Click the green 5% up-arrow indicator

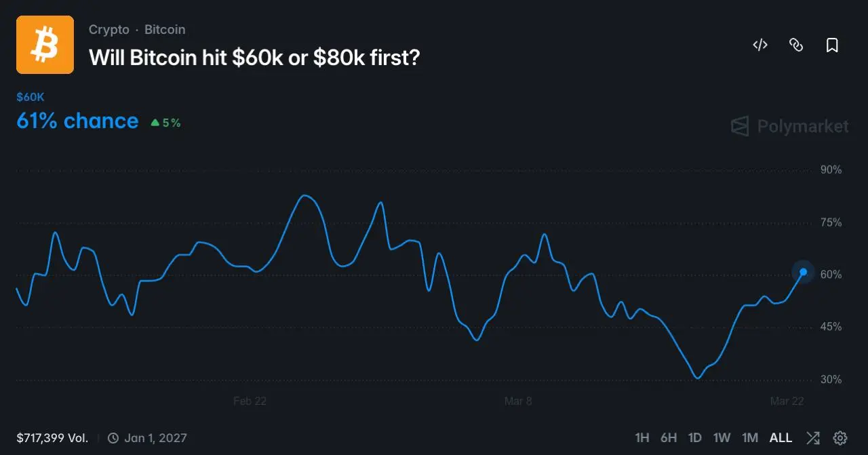click(x=165, y=123)
